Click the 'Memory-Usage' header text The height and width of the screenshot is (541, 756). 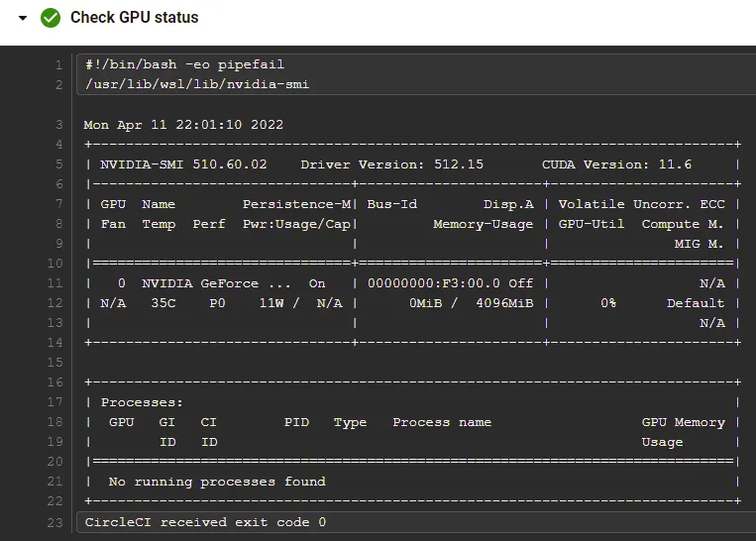(x=484, y=224)
